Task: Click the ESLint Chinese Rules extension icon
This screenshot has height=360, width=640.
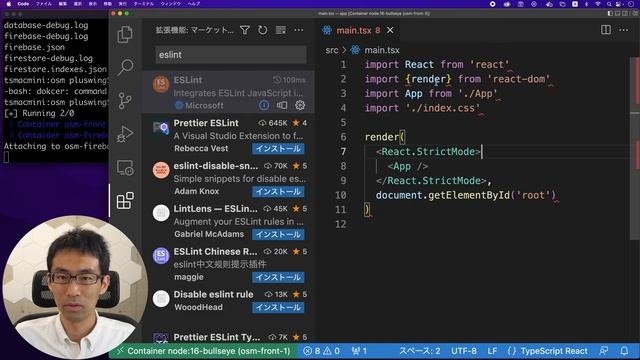Action: pyautogui.click(x=161, y=256)
